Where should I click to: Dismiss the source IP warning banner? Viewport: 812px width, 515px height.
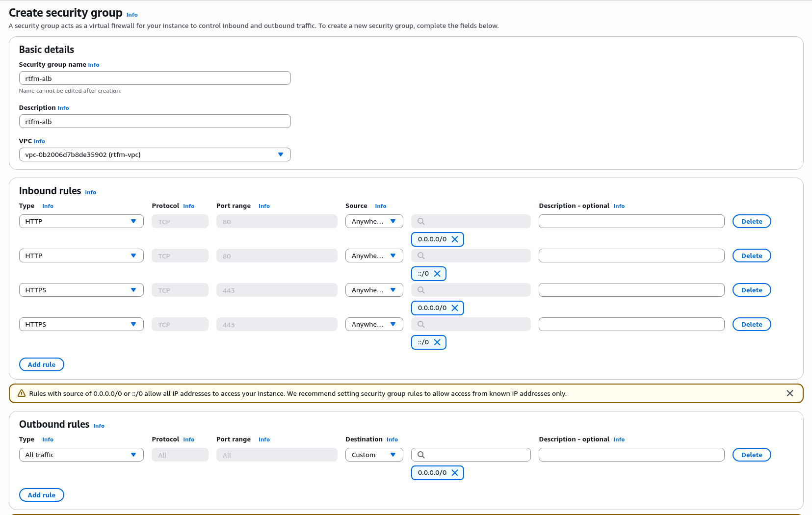789,393
